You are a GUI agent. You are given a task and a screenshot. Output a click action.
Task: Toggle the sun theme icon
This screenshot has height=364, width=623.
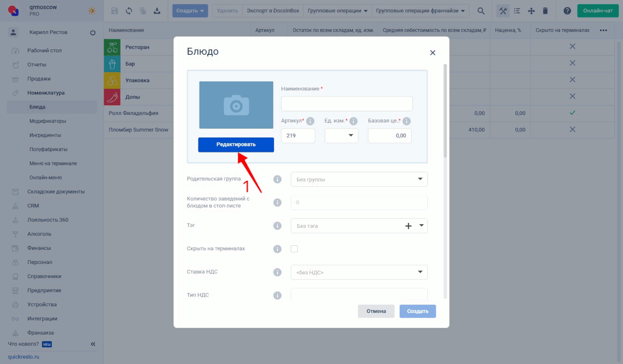tap(92, 11)
